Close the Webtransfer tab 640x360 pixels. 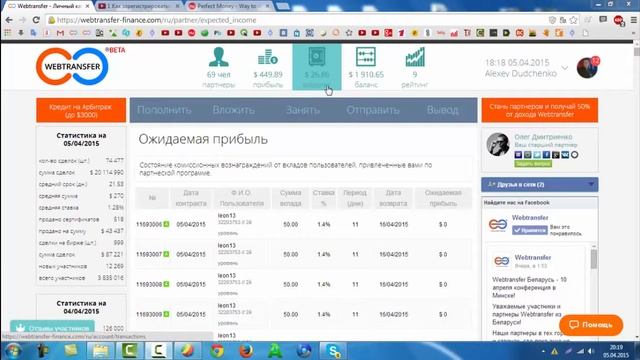pyautogui.click(x=87, y=6)
